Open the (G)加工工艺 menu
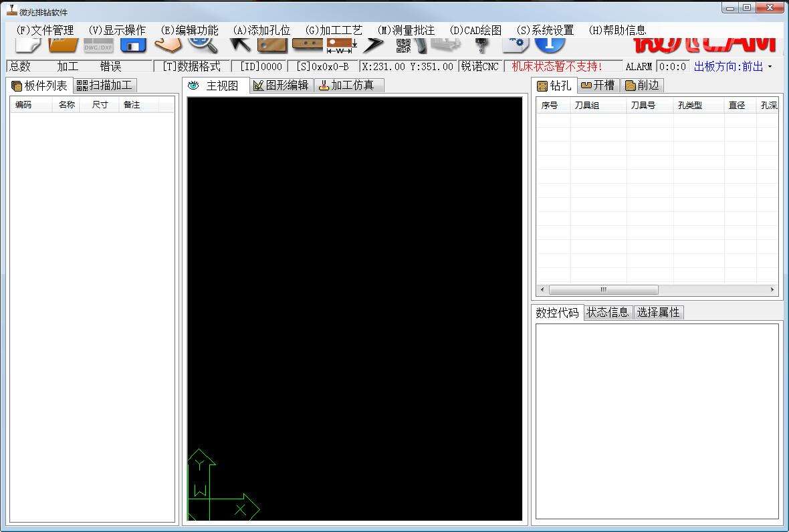Viewport: 789px width, 532px height. point(334,30)
